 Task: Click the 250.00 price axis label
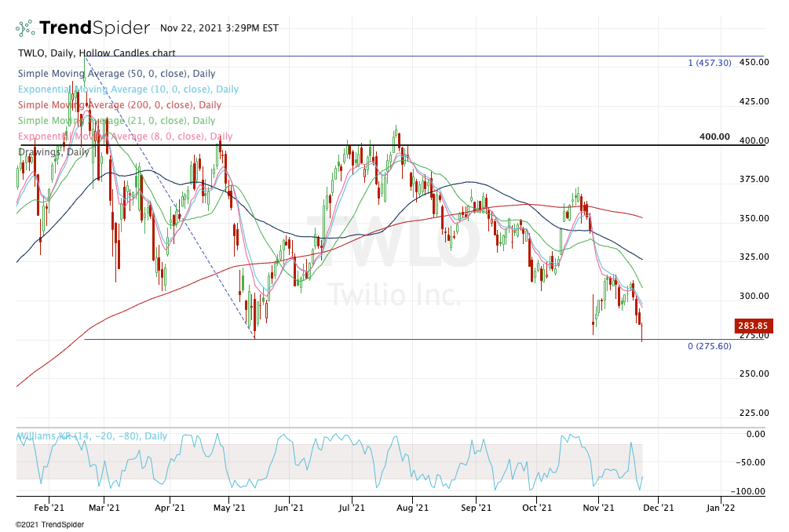pyautogui.click(x=754, y=373)
